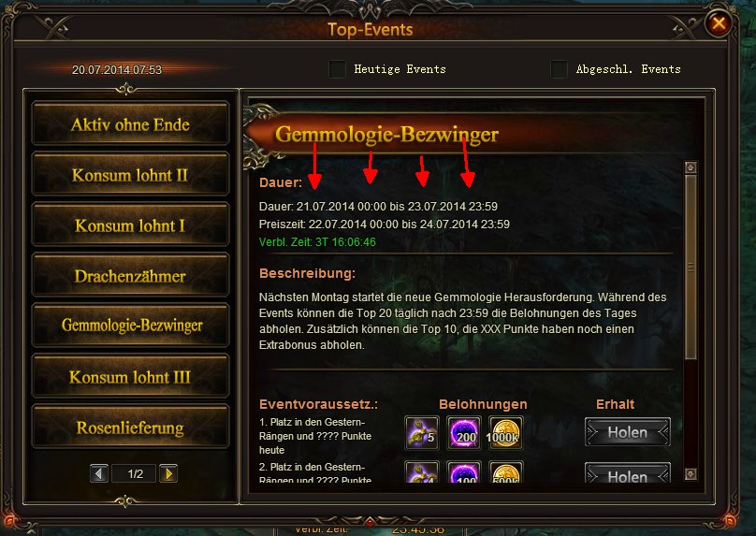756x536 pixels.
Task: Click Holen for the 1. Platz reward
Action: pyautogui.click(x=628, y=432)
